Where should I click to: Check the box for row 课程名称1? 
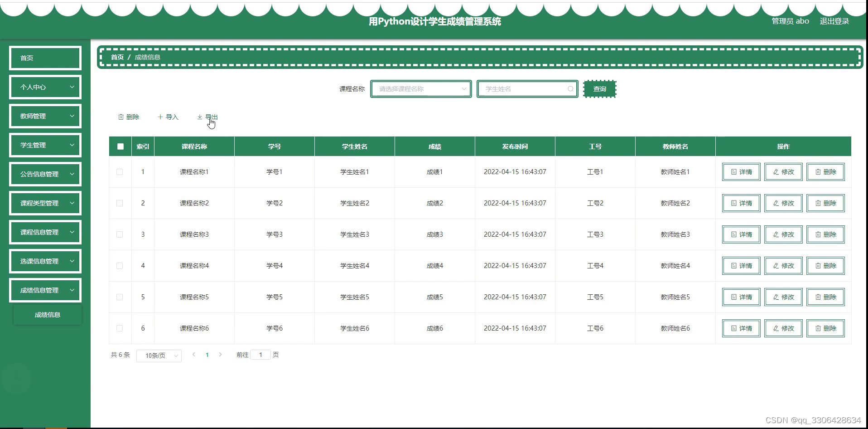point(120,172)
